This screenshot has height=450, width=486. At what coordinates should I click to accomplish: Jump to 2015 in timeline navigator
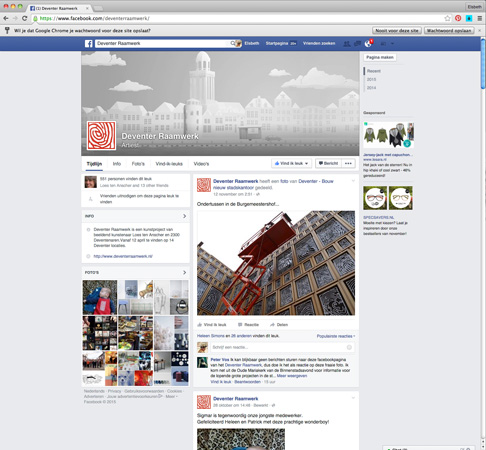click(x=371, y=79)
